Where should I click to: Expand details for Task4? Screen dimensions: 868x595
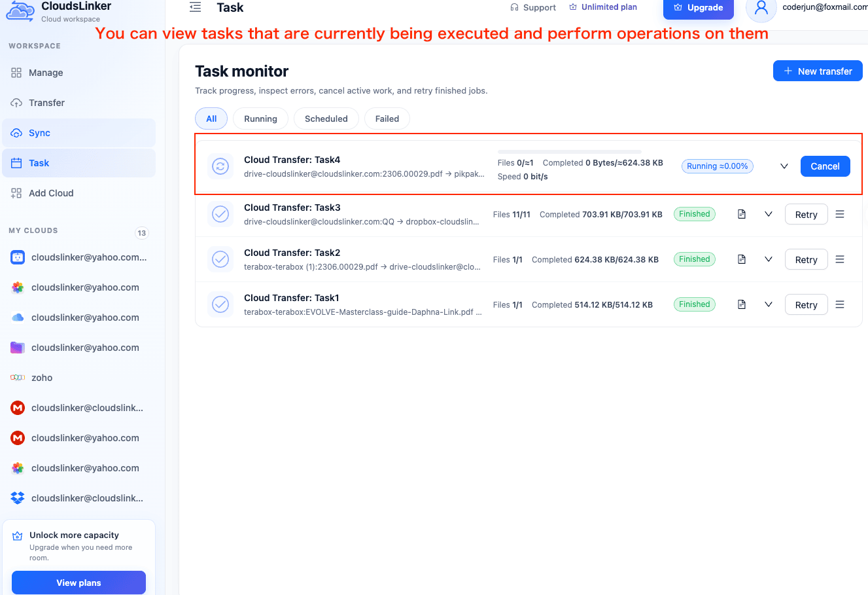784,166
